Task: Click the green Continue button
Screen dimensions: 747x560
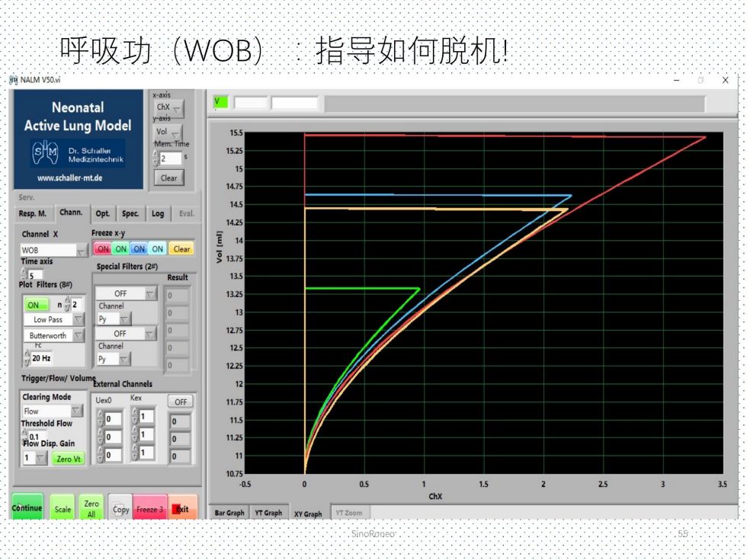Action: click(27, 508)
